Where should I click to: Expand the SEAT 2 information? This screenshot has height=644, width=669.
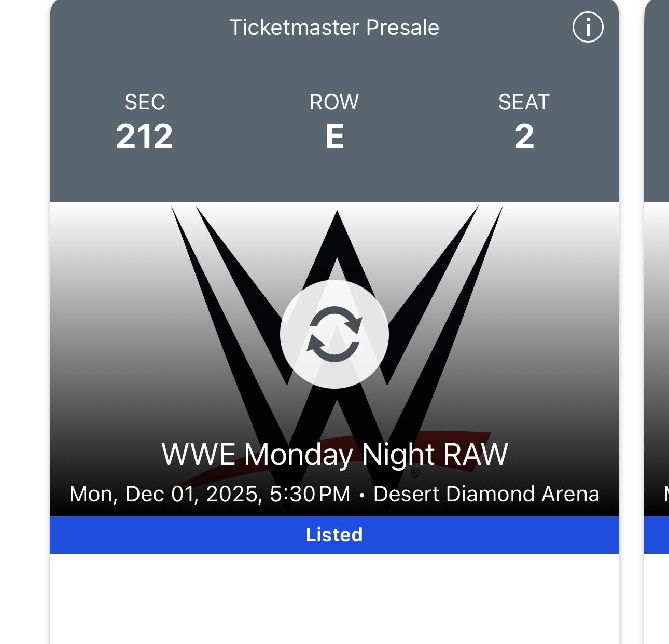[x=525, y=122]
